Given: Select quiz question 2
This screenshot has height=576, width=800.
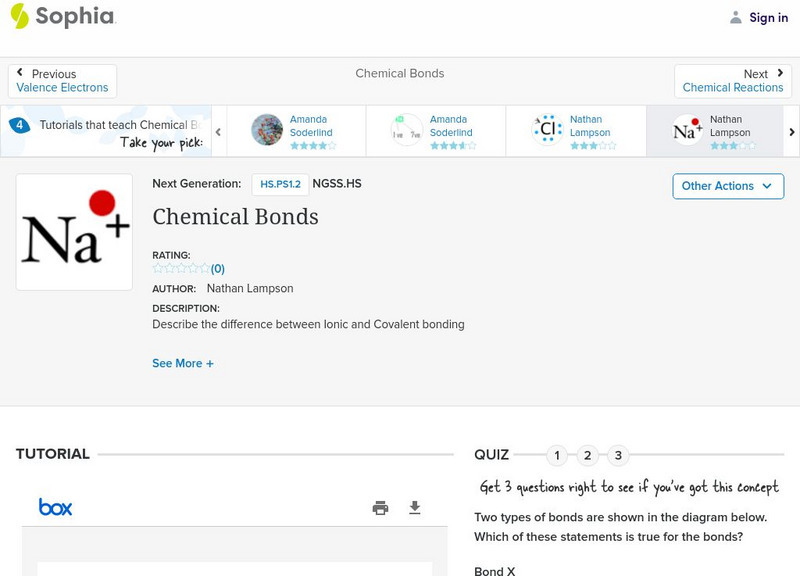Looking at the screenshot, I should pyautogui.click(x=588, y=456).
